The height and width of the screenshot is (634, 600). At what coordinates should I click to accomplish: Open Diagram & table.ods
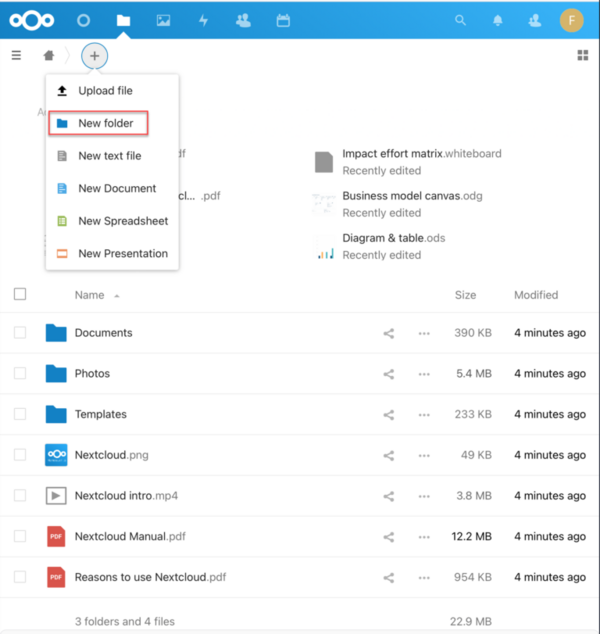(393, 238)
